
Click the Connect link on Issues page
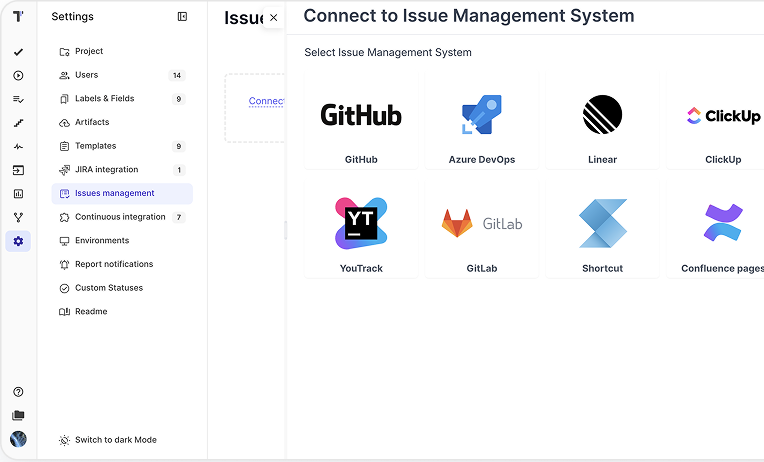[x=266, y=101]
